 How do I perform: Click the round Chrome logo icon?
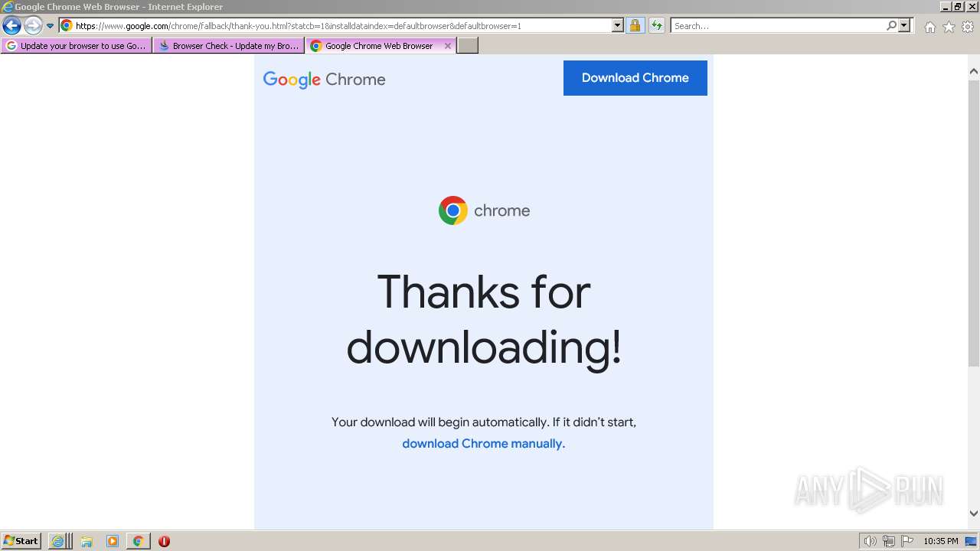pyautogui.click(x=453, y=210)
